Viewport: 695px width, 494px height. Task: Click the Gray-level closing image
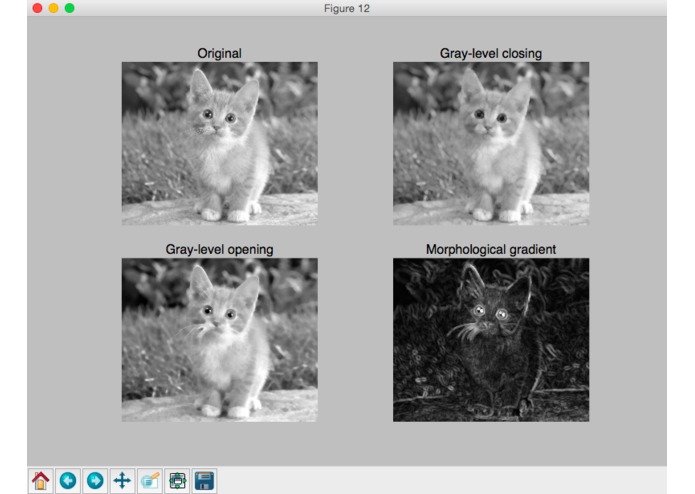(x=491, y=144)
